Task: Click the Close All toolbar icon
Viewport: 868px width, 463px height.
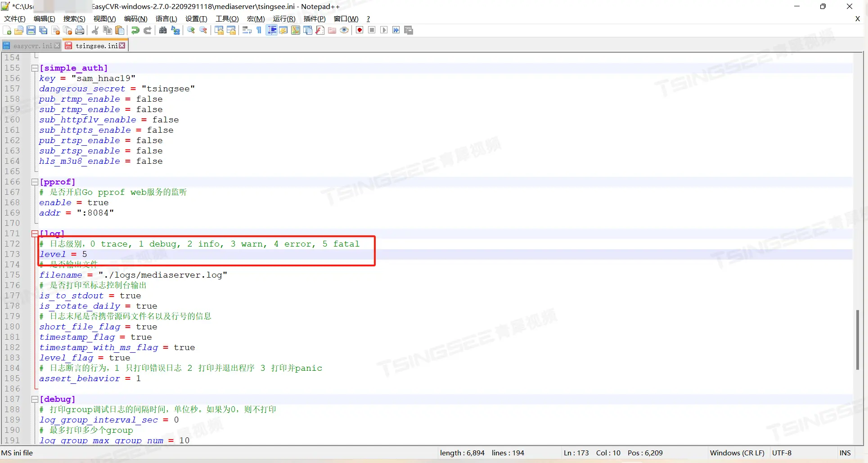Action: click(x=68, y=30)
